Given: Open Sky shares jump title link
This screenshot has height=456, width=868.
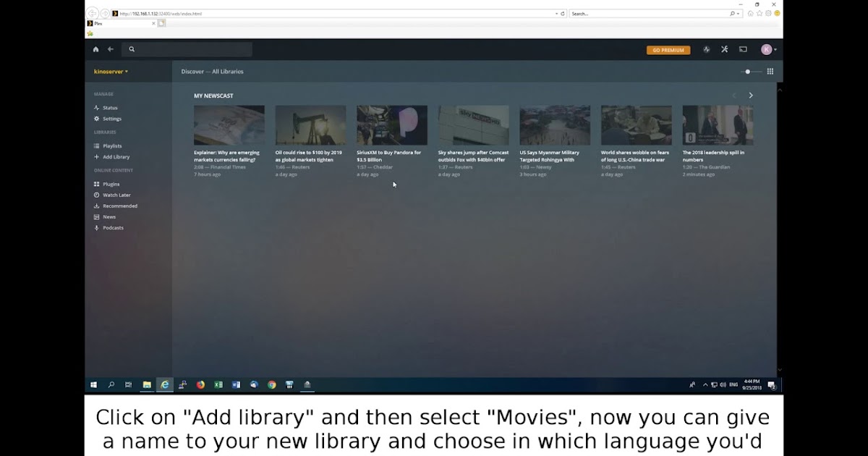Looking at the screenshot, I should click(472, 156).
